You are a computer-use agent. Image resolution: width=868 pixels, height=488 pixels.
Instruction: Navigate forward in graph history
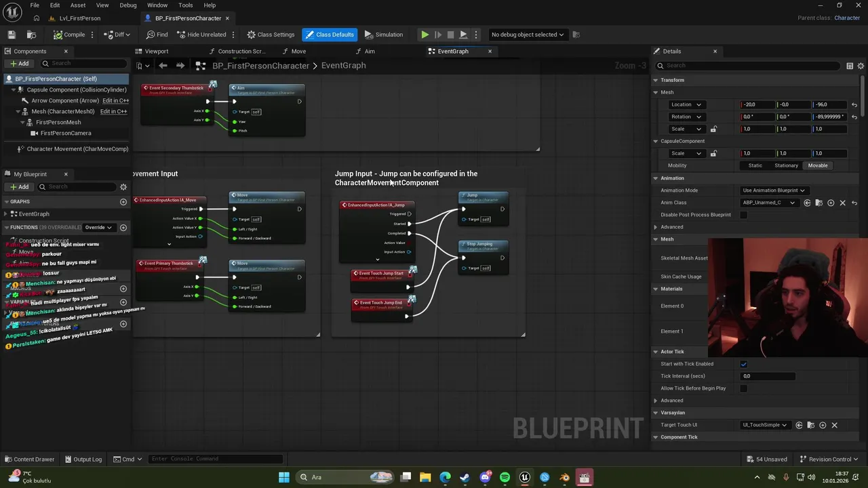point(180,66)
